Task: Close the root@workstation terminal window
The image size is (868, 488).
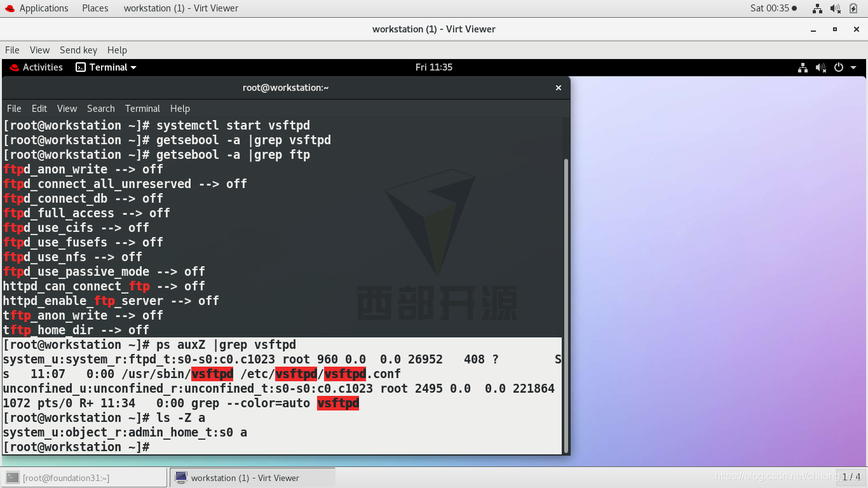Action: (x=559, y=88)
